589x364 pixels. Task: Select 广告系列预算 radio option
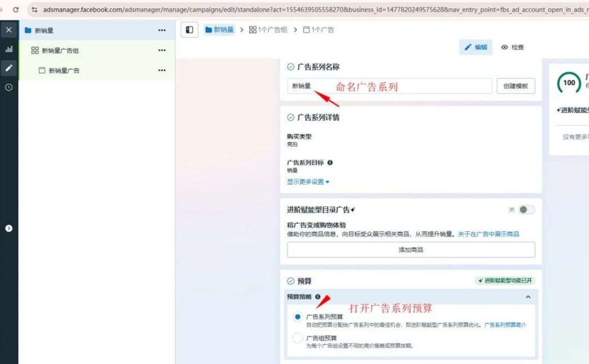click(297, 317)
